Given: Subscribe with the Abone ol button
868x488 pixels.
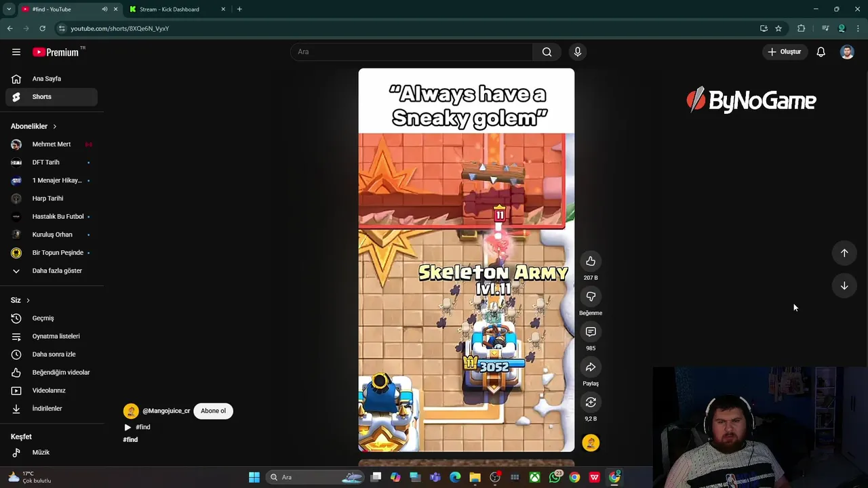Looking at the screenshot, I should tap(213, 411).
